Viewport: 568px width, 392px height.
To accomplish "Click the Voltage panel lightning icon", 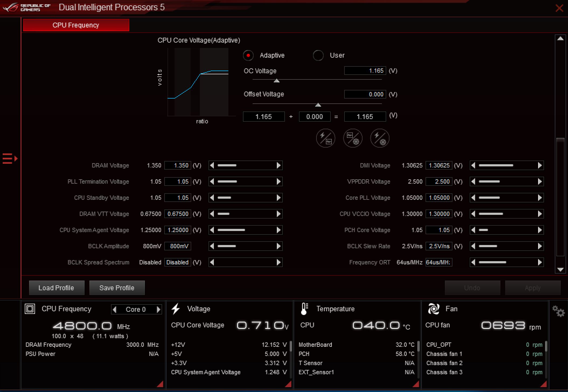I will [176, 309].
